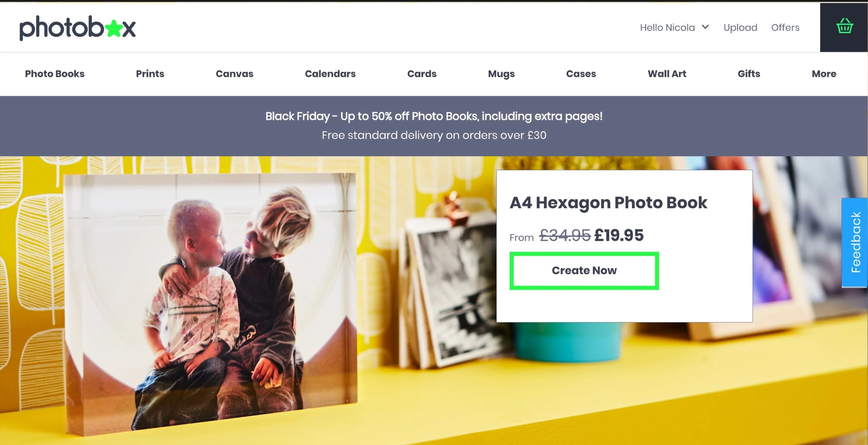Open the Upload link
This screenshot has height=445, width=868.
[740, 27]
